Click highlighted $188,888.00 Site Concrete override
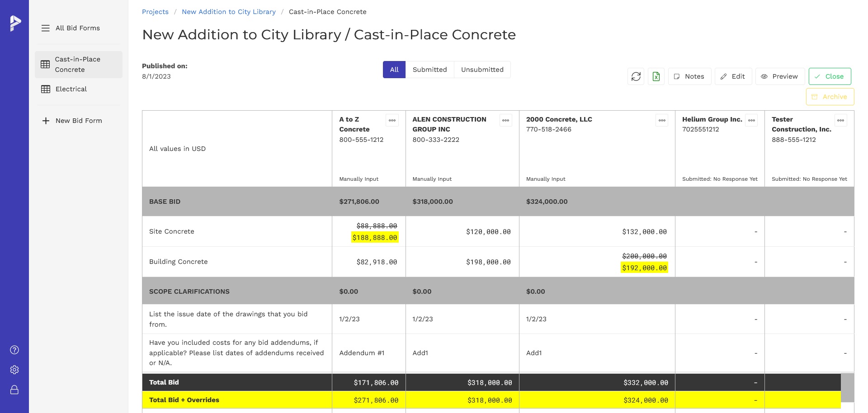868x413 pixels. coord(375,238)
